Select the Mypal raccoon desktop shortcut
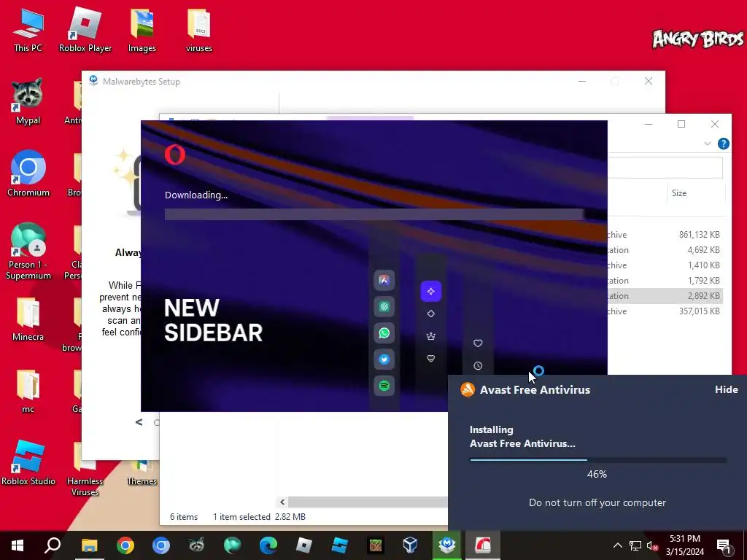This screenshot has height=560, width=747. pos(28,101)
